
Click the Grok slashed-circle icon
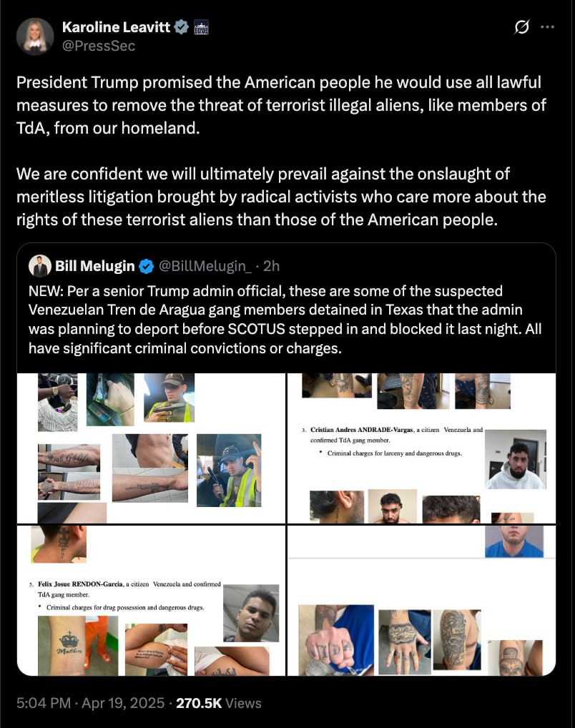521,27
